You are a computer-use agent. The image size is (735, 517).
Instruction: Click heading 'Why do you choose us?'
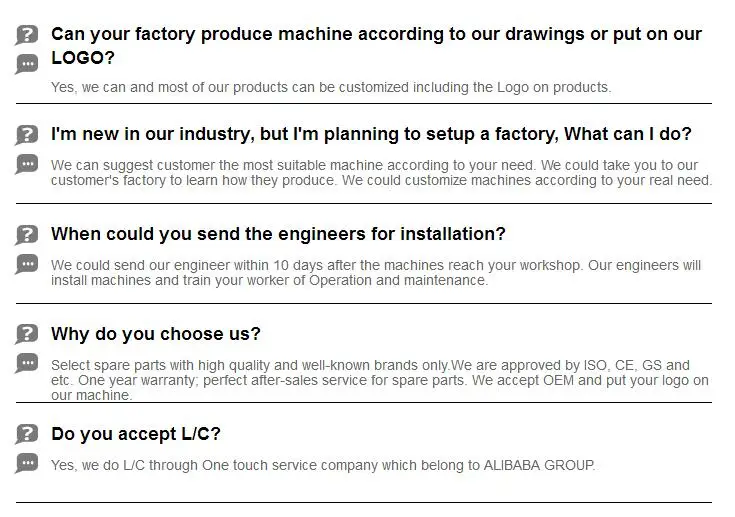(x=156, y=334)
